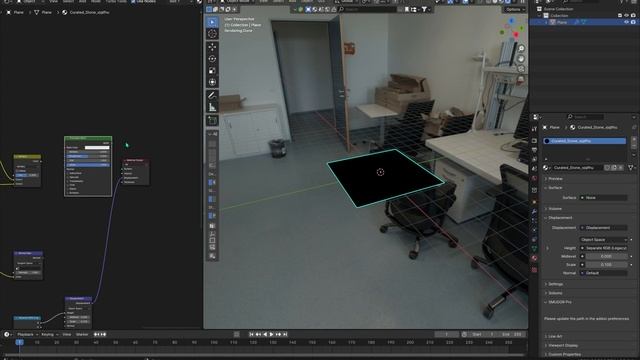640x360 pixels.
Task: Click Height Separate RGB link field
Action: [604, 248]
